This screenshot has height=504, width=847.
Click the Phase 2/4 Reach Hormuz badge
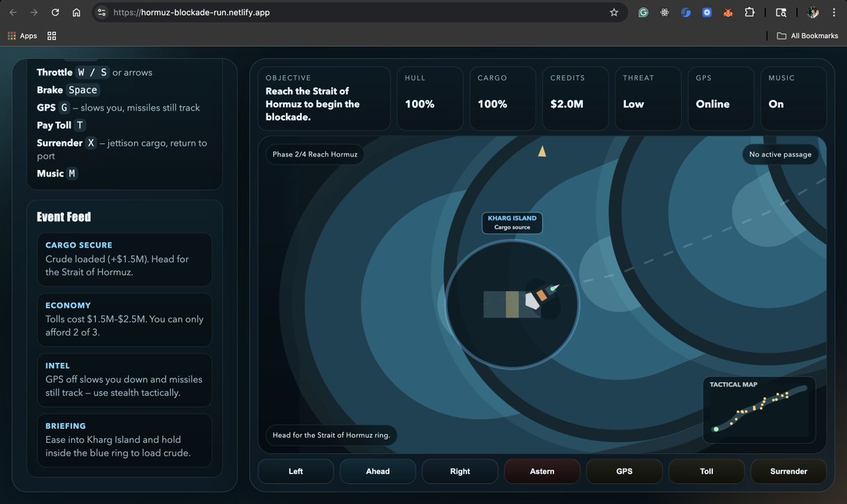click(315, 155)
